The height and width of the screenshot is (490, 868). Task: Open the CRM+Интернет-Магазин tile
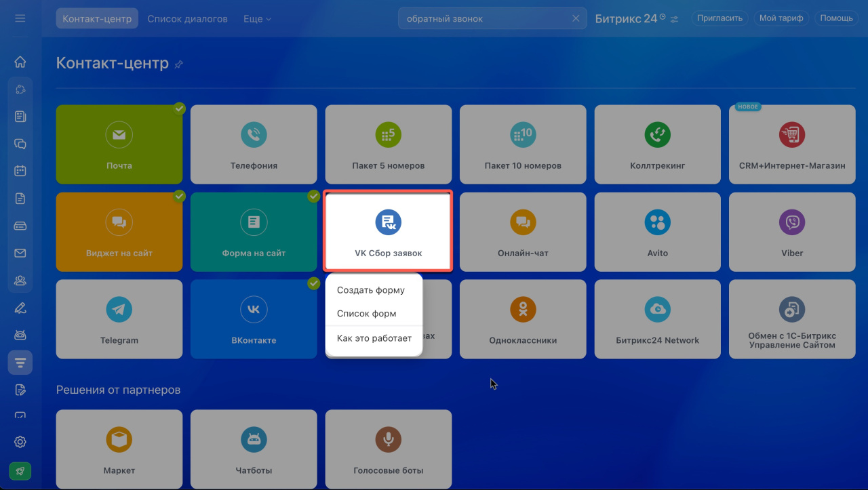(792, 144)
